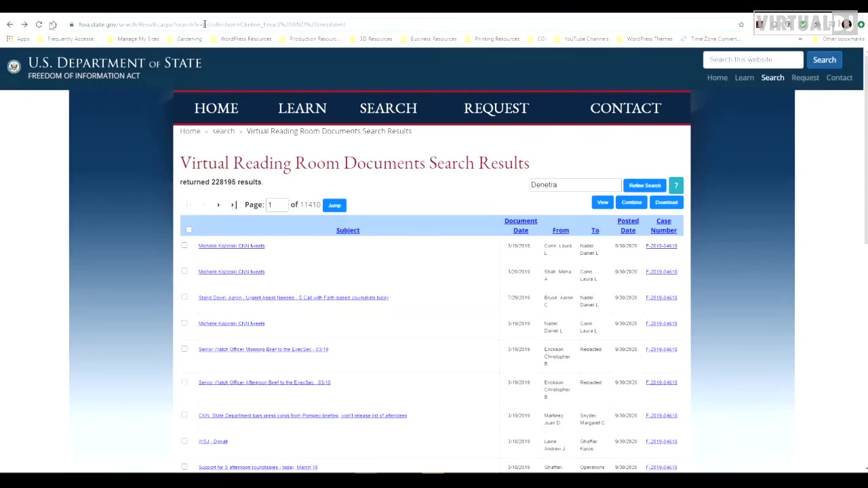Check the Stand Down Aaron row checkbox
This screenshot has width=868, height=488.
184,297
